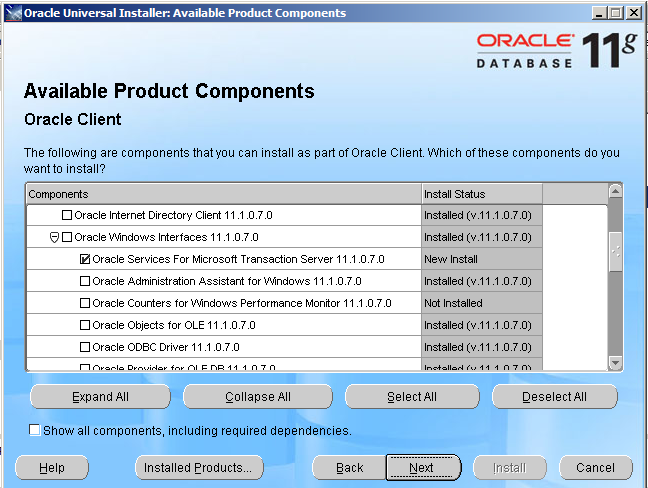Select Oracle ODBC Driver 11.1.0.7.0 label
648x488 pixels.
[x=166, y=347]
